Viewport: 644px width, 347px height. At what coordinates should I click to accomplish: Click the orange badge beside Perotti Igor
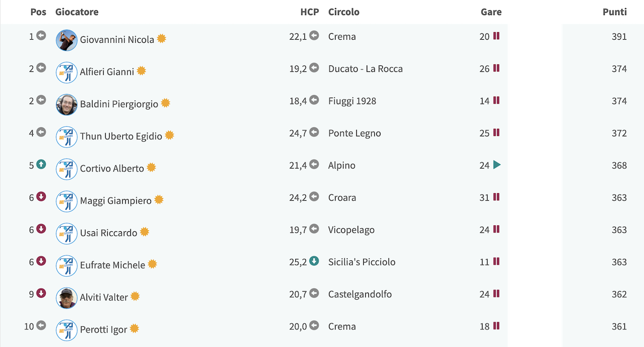coord(134,328)
